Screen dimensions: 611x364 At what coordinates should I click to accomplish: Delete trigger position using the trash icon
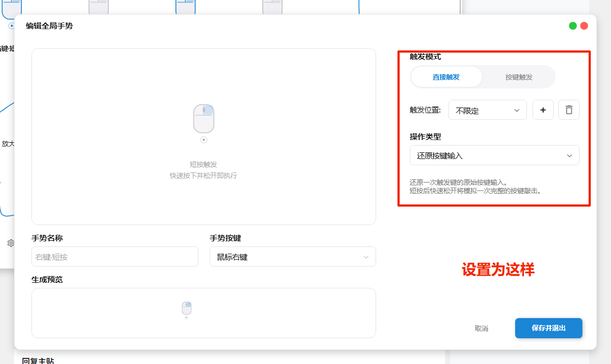click(569, 110)
